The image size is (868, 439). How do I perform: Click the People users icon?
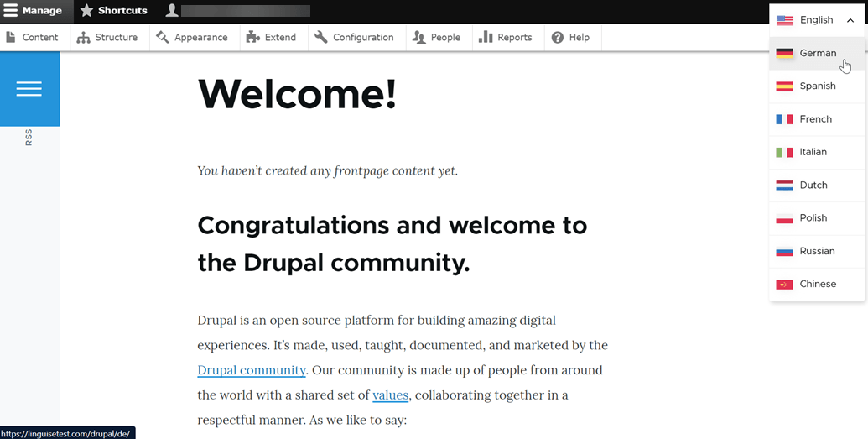pyautogui.click(x=419, y=37)
